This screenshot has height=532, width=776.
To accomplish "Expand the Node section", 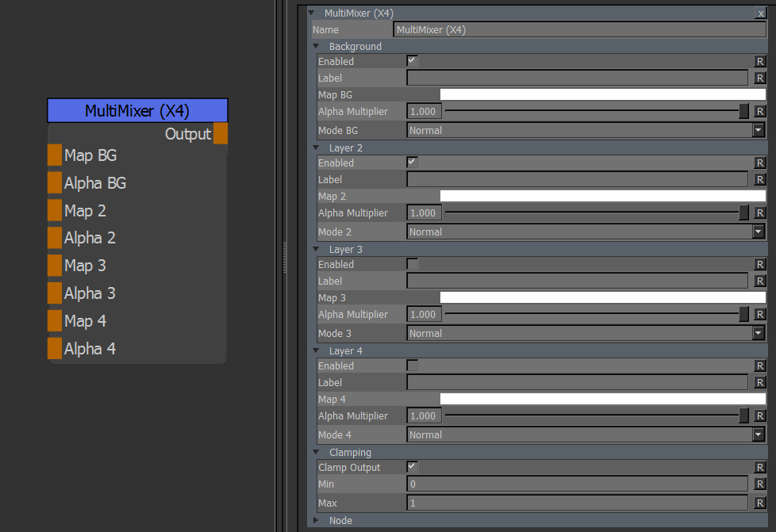I will coord(317,521).
